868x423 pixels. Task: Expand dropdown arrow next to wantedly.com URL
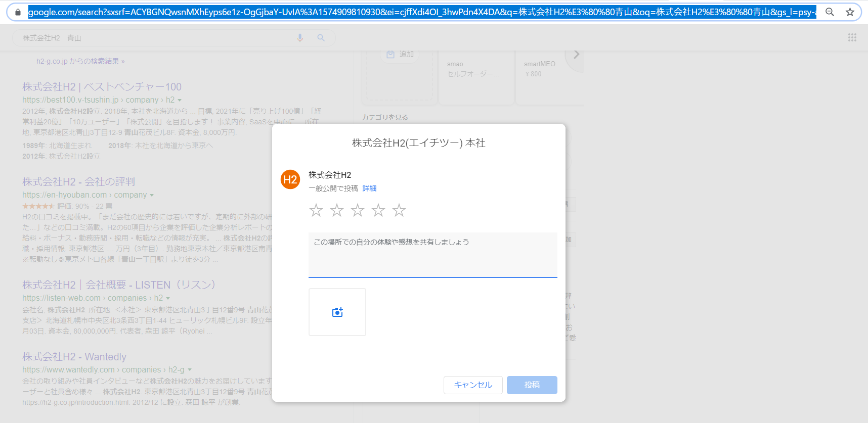coord(190,370)
